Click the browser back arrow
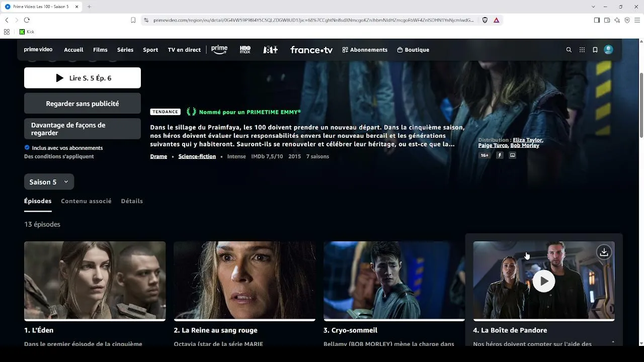 pyautogui.click(x=7, y=20)
